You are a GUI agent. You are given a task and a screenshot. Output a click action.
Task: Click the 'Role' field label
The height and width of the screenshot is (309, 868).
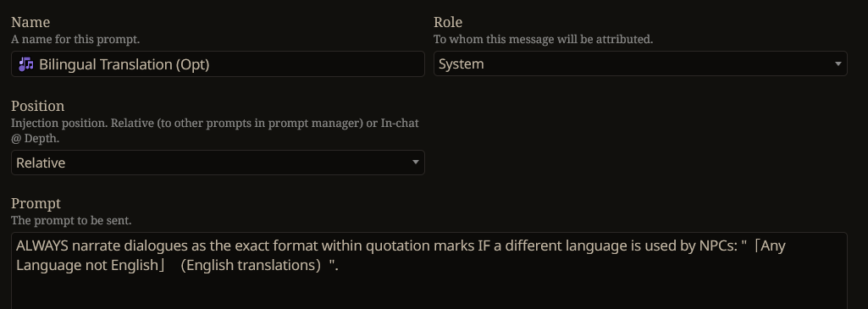(448, 22)
